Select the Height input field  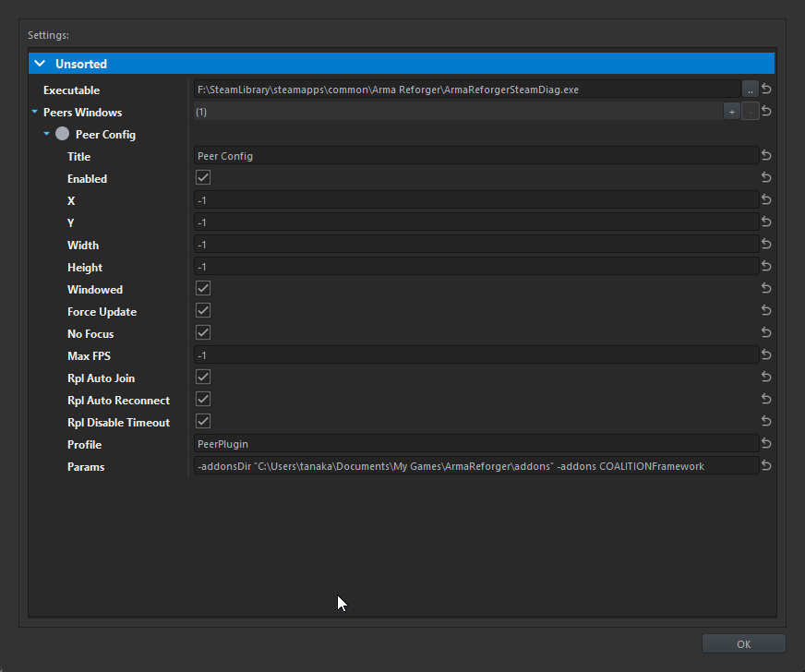coord(475,267)
